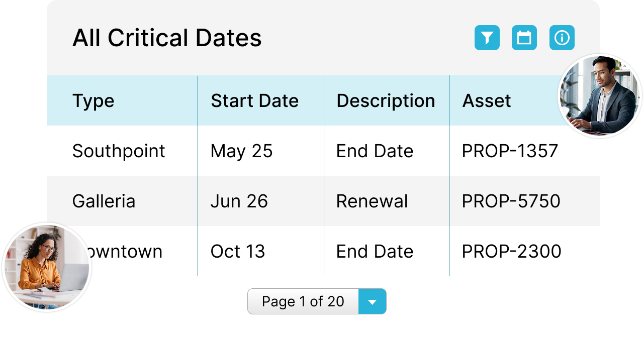
Task: Click the woman's profile photo thumbnail
Action: 47,267
